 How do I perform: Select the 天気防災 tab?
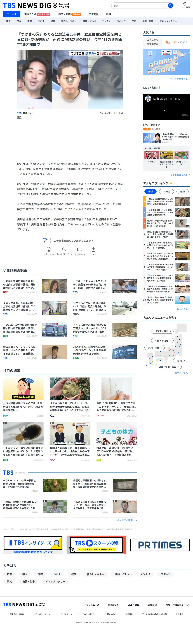pos(94,14)
